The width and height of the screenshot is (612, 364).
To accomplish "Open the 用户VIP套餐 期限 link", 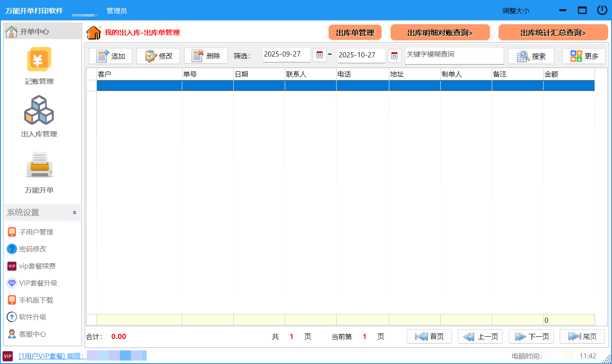I will pyautogui.click(x=51, y=356).
